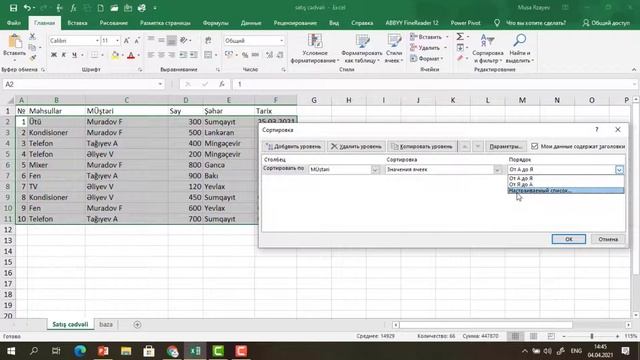This screenshot has height=360, width=640.
Task: Select 'От Я до А' in order list
Action: (566, 184)
